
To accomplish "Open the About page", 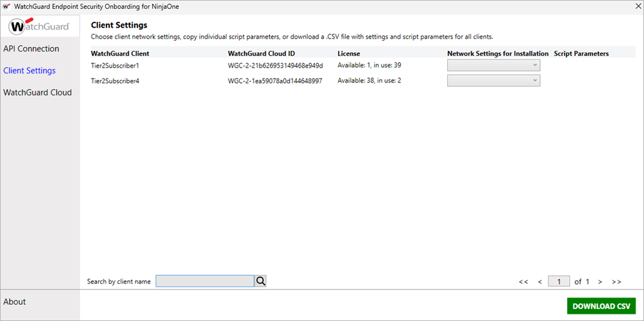I will click(14, 302).
